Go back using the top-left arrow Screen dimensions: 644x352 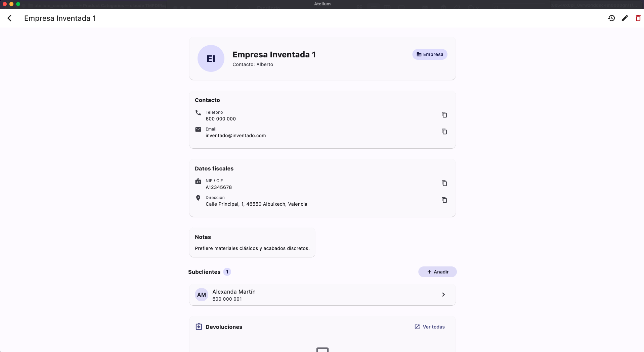tap(10, 18)
